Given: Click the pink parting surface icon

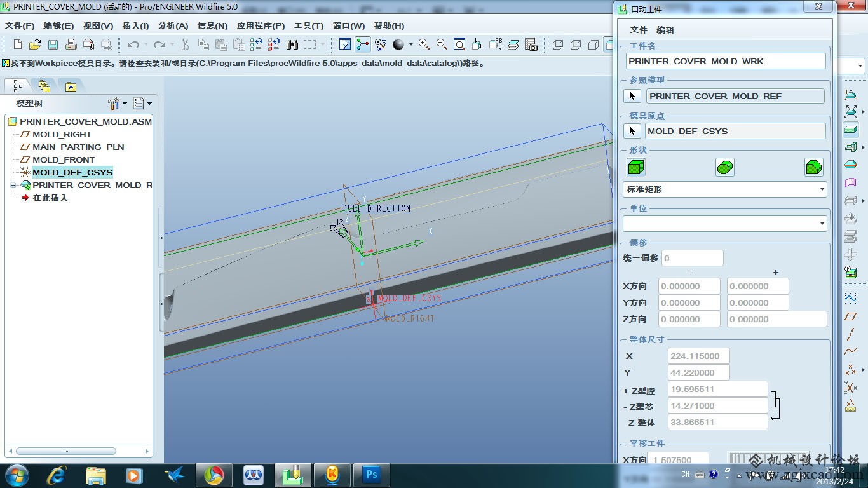Looking at the screenshot, I should coord(851,183).
